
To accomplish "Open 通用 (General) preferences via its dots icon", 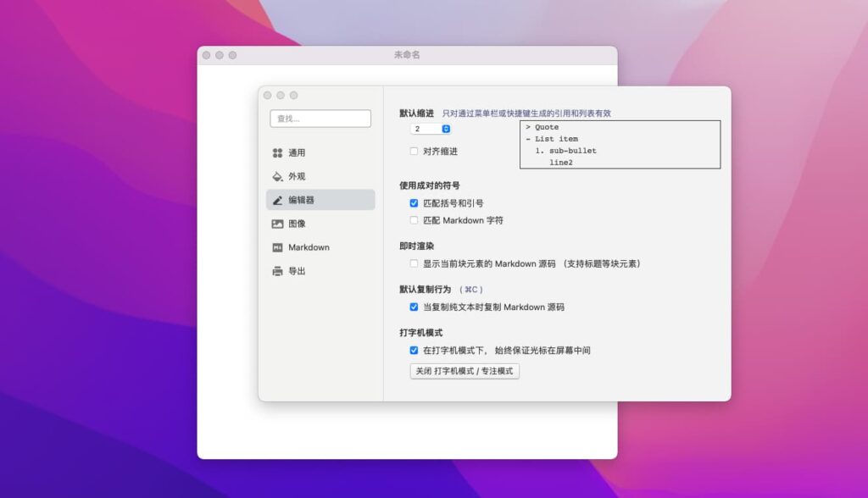I will click(x=277, y=152).
